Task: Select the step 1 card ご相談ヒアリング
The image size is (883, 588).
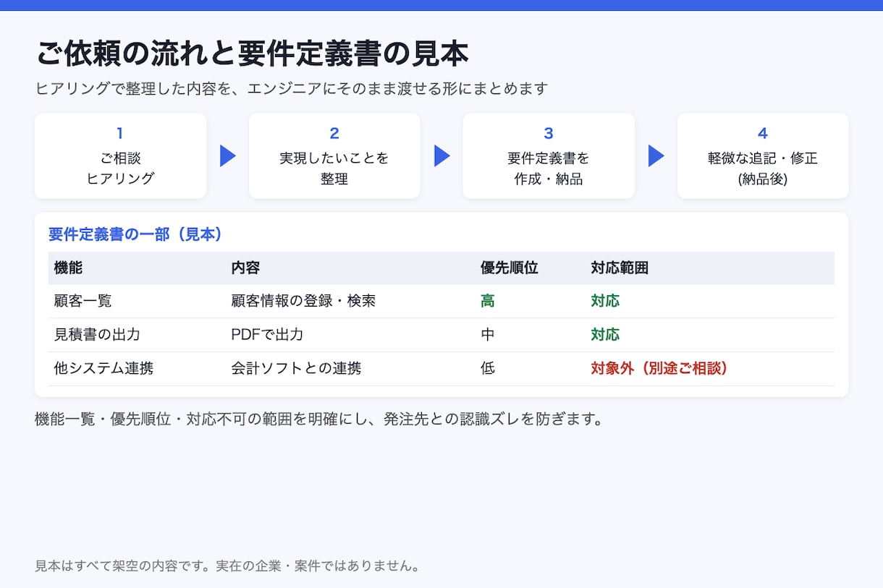Action: pyautogui.click(x=120, y=155)
